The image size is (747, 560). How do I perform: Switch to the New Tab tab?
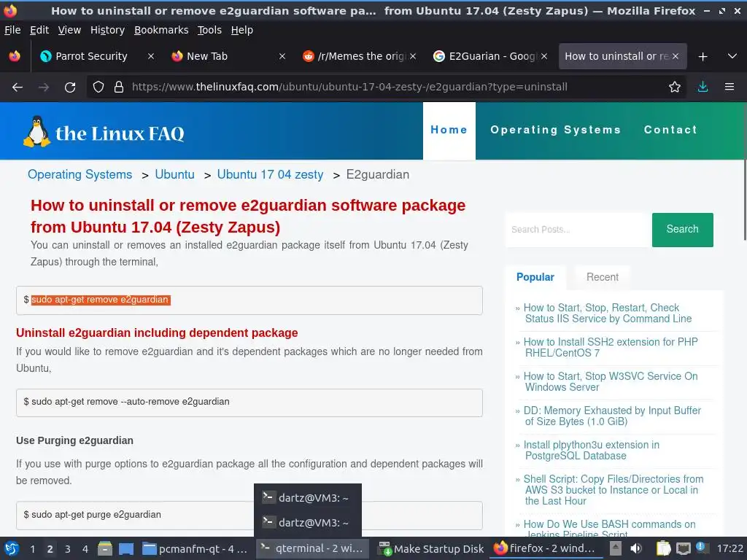pos(224,56)
